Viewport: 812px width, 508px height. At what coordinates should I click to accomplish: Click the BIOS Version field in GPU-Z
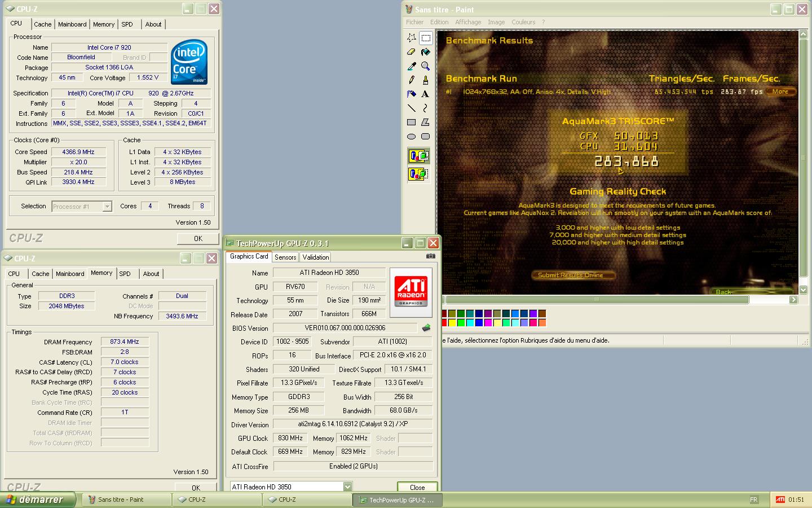tap(345, 327)
